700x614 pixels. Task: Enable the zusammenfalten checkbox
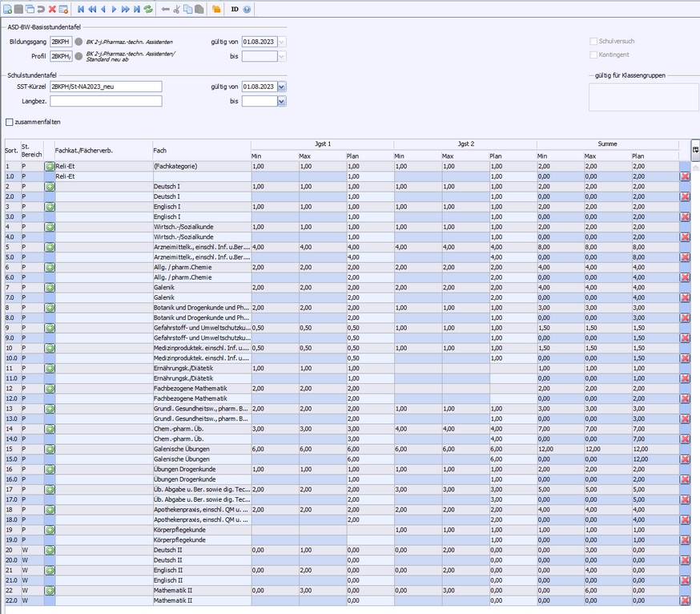(x=10, y=122)
